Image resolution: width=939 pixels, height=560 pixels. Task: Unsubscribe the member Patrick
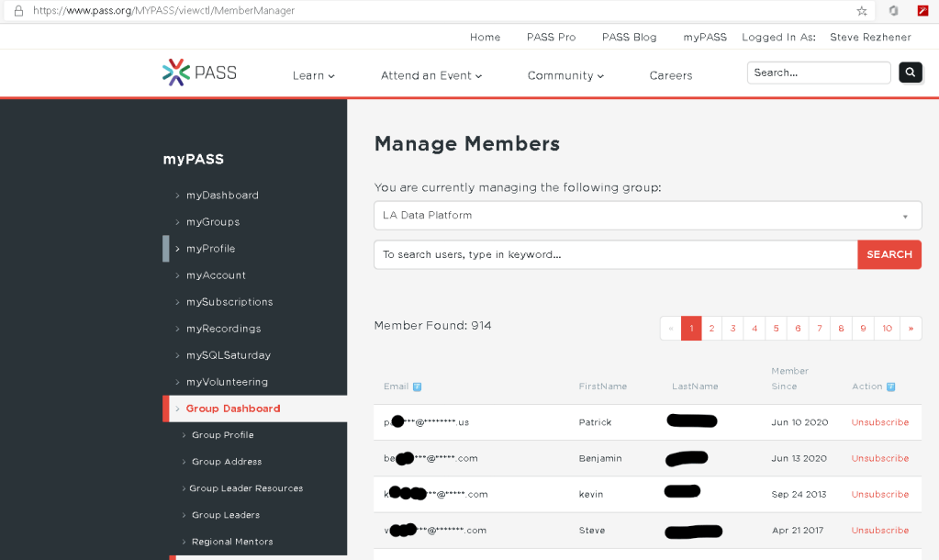click(x=879, y=422)
